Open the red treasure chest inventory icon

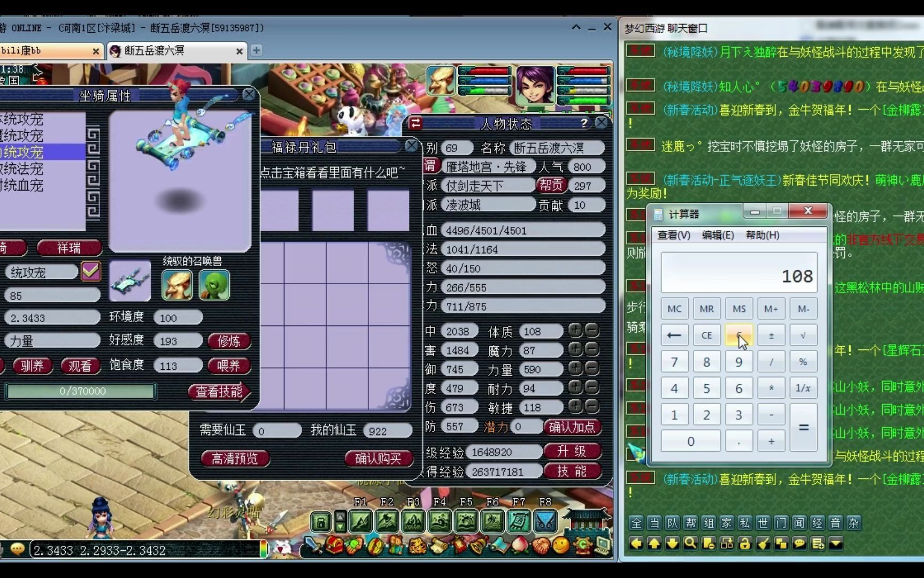335,545
